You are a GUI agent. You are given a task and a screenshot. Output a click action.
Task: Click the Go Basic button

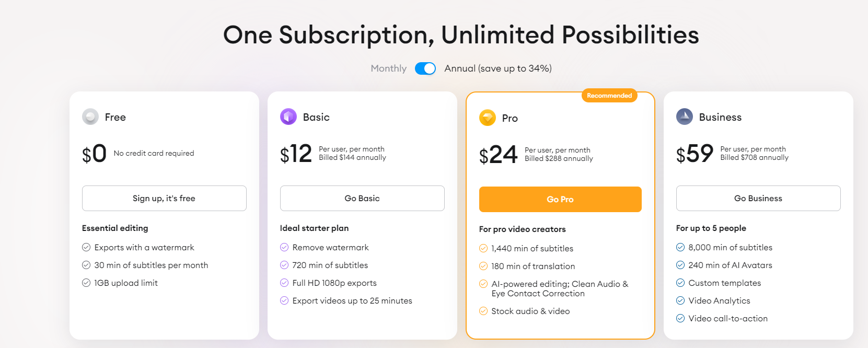pyautogui.click(x=362, y=198)
